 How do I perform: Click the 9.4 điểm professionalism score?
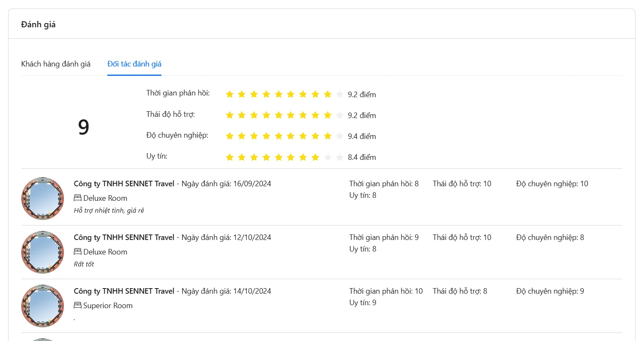[x=362, y=136]
